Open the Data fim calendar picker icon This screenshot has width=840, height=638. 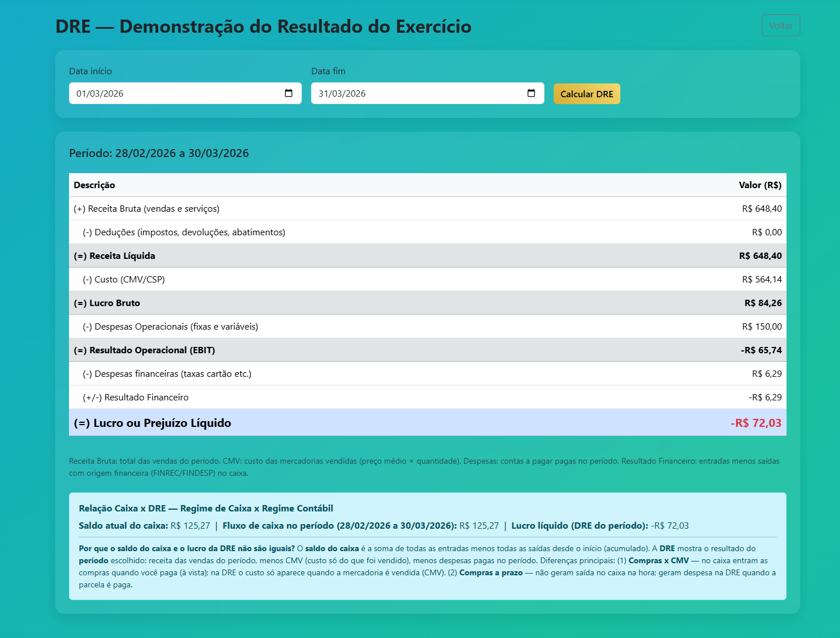click(531, 93)
